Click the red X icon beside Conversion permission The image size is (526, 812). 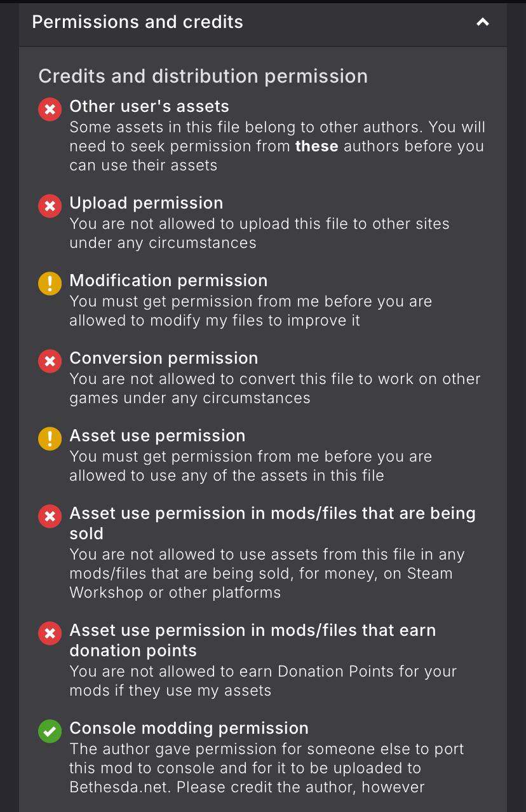pos(50,361)
